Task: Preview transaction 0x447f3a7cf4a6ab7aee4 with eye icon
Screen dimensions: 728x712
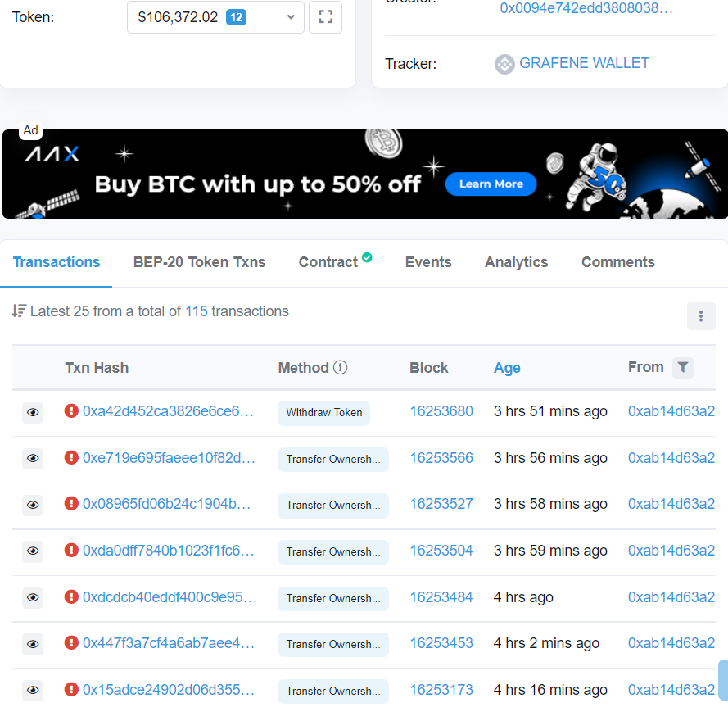Action: pyautogui.click(x=33, y=644)
